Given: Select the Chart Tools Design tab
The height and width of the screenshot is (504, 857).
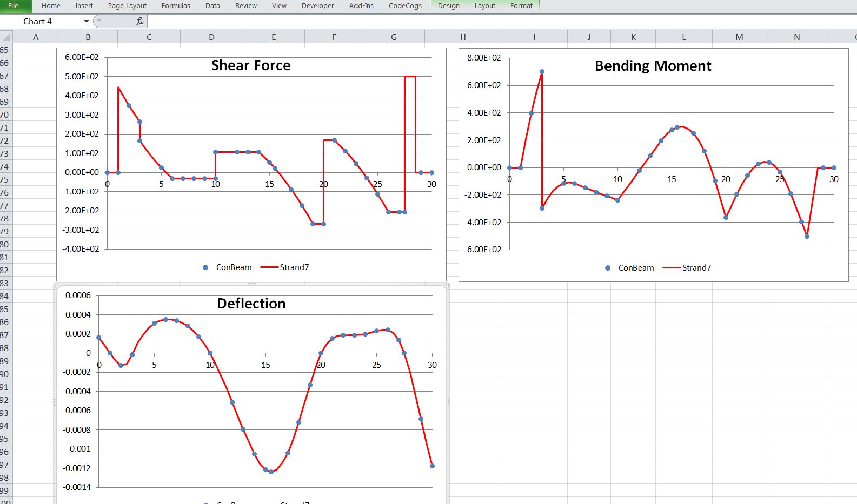Looking at the screenshot, I should coord(448,6).
